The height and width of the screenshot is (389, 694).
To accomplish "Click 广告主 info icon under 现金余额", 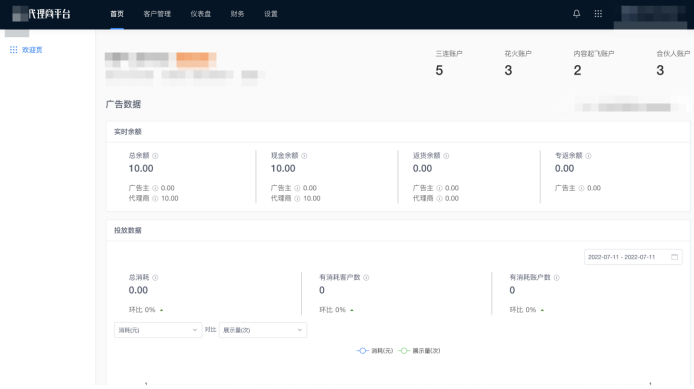I will 297,188.
